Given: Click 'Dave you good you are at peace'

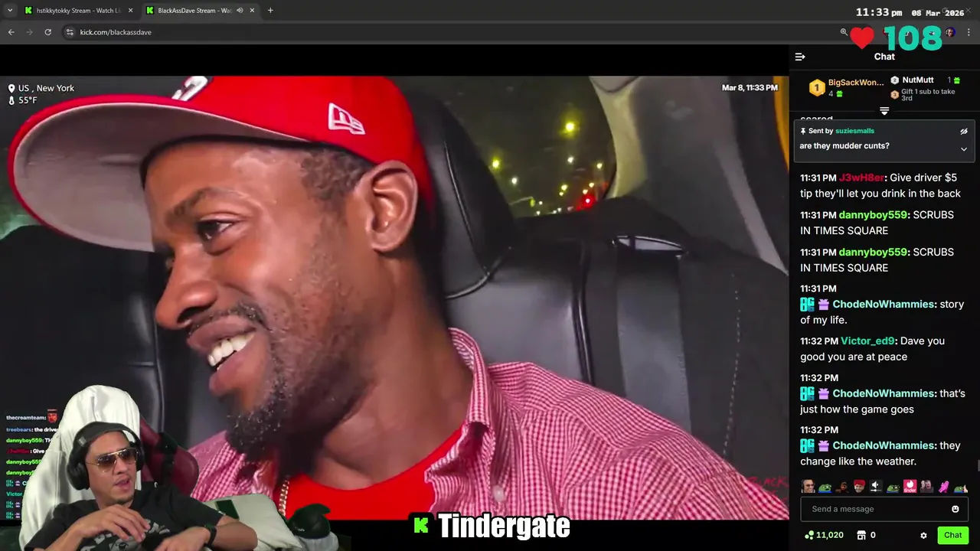Looking at the screenshot, I should 873,349.
